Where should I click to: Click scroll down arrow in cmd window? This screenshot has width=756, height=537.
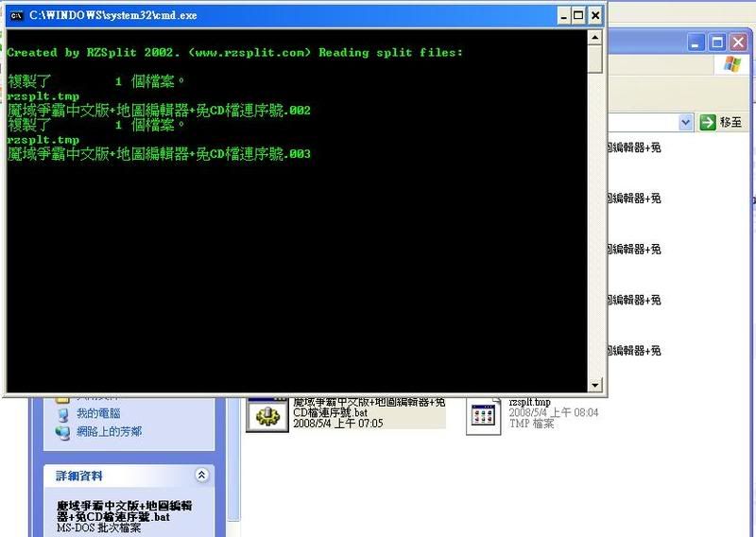594,385
